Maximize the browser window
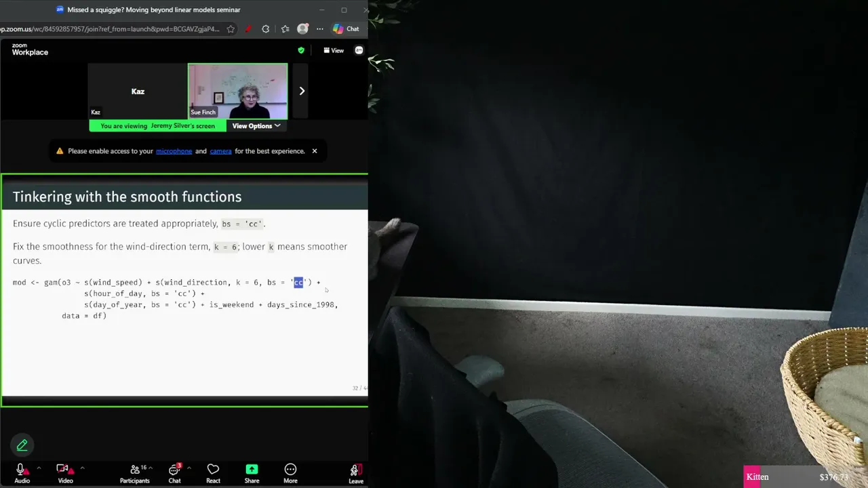The width and height of the screenshot is (868, 488). click(344, 9)
